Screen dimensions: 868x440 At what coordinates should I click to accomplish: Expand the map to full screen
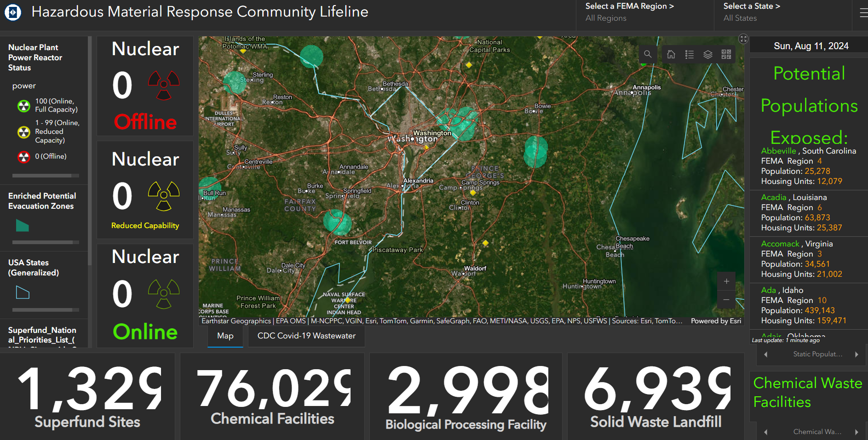tap(743, 39)
